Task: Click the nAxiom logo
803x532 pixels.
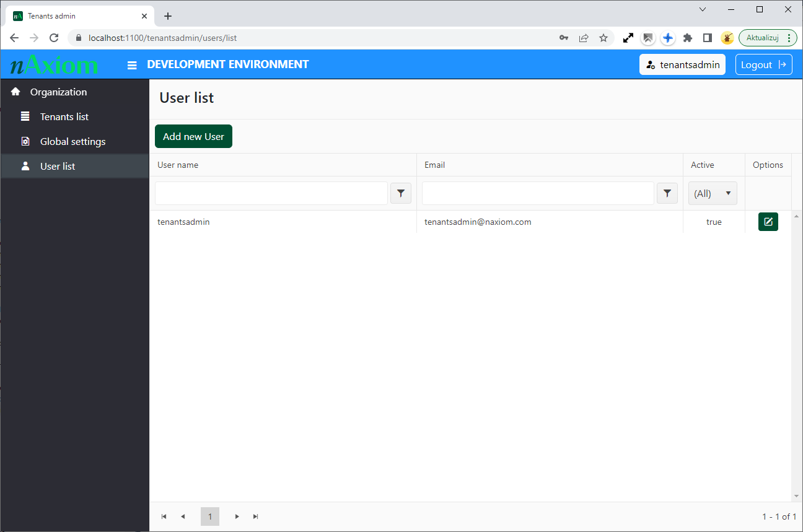Action: point(55,64)
